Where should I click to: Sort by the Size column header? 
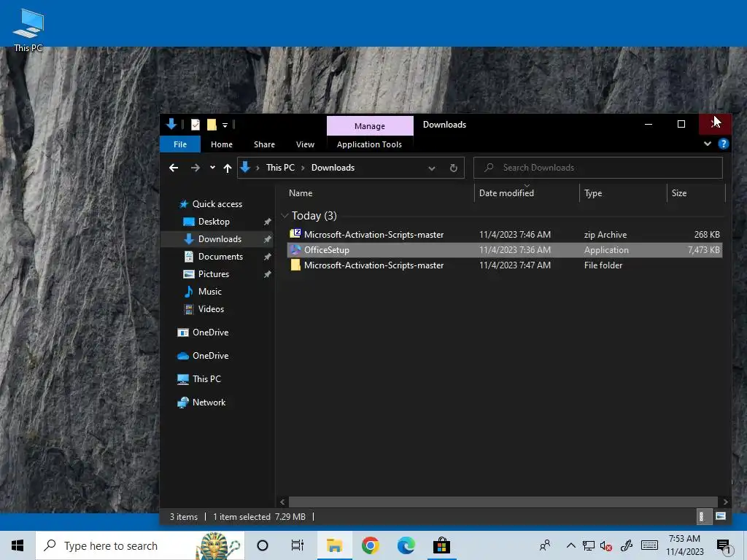click(x=679, y=192)
